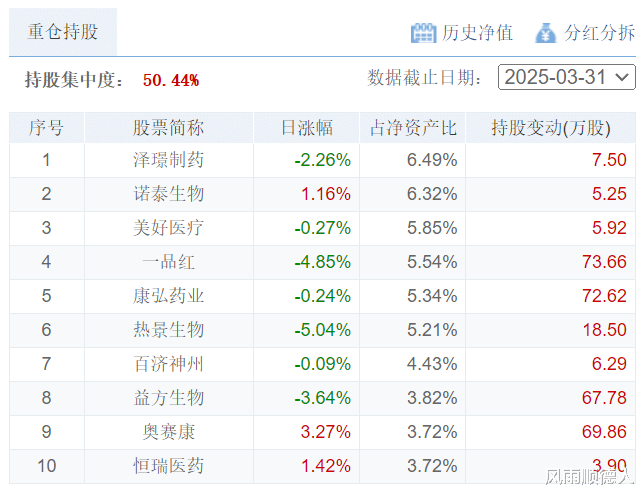
Task: Click the -0.24% change of 康弘药业
Action: pos(322,296)
